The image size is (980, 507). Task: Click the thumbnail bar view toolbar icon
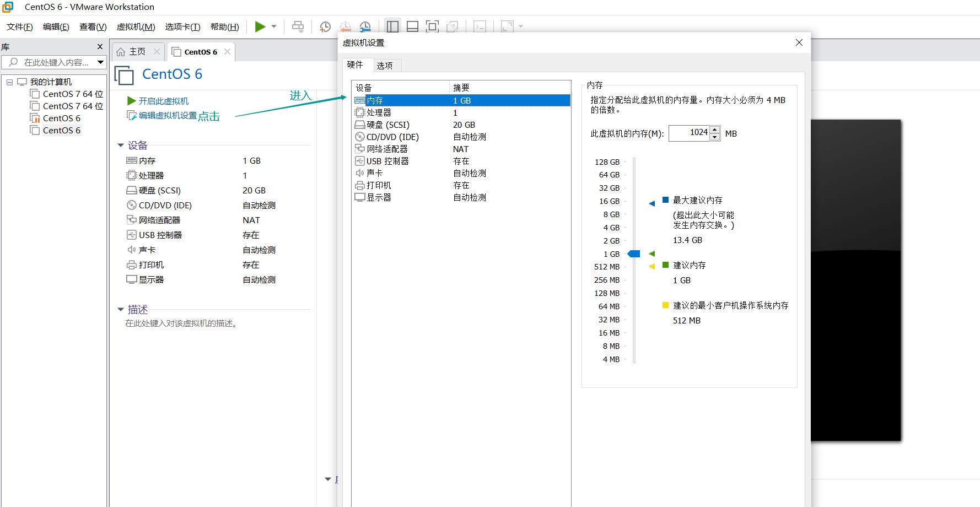(412, 26)
